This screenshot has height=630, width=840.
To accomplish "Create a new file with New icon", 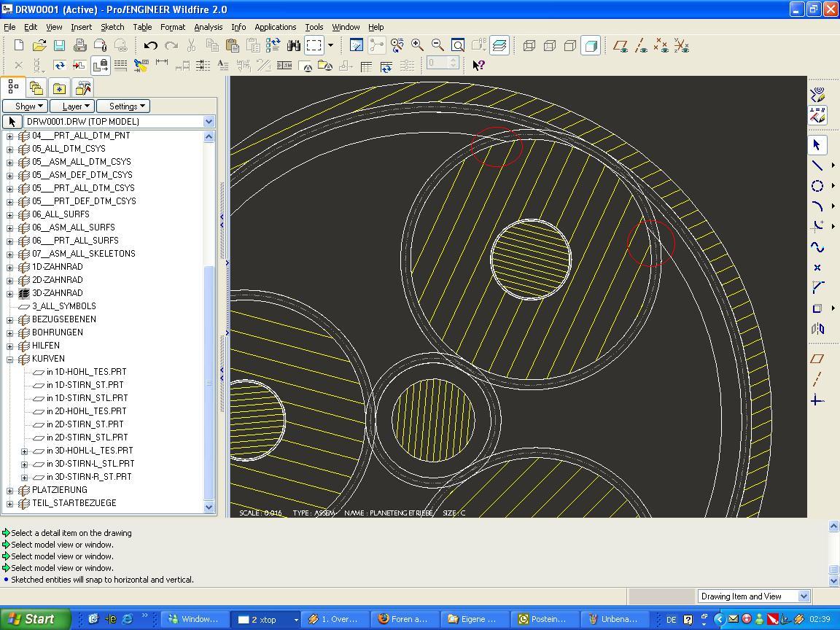I will pos(19,45).
